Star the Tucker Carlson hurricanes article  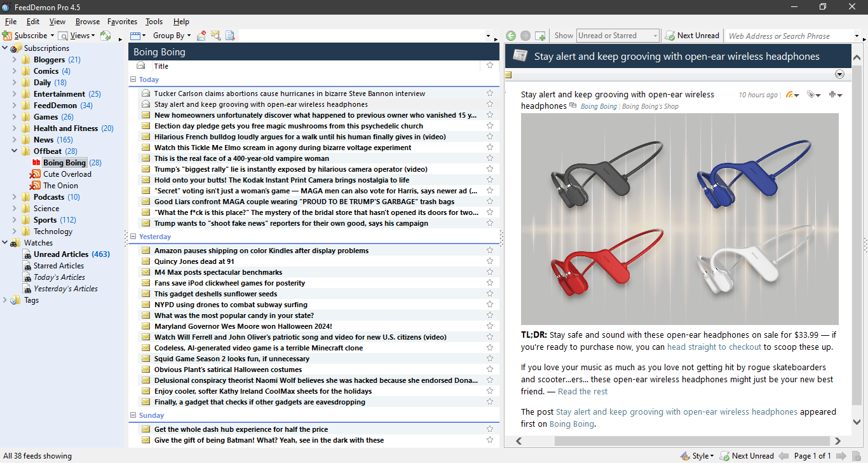489,93
